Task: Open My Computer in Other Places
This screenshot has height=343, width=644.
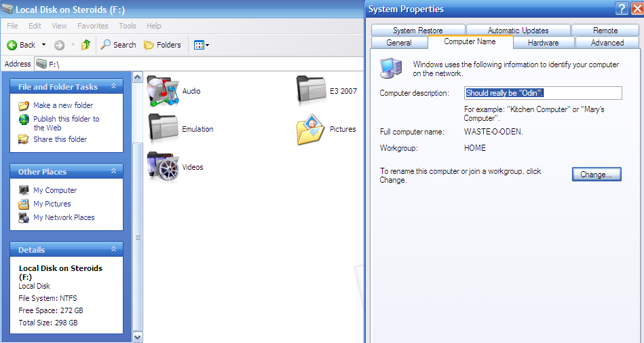Action: coord(55,190)
